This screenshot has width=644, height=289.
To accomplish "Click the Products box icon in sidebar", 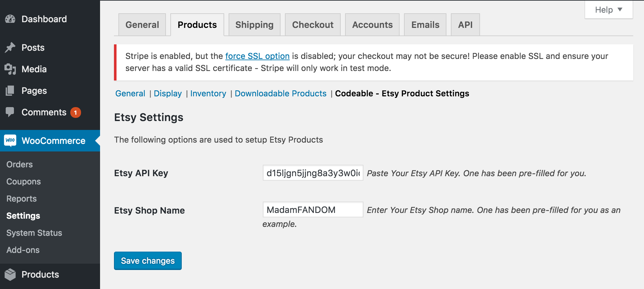I will [x=10, y=274].
